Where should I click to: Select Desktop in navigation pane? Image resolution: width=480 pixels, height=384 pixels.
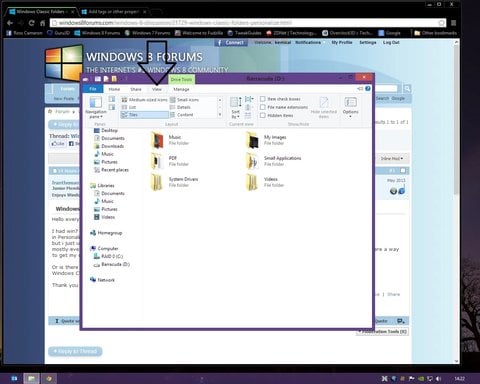tap(106, 130)
